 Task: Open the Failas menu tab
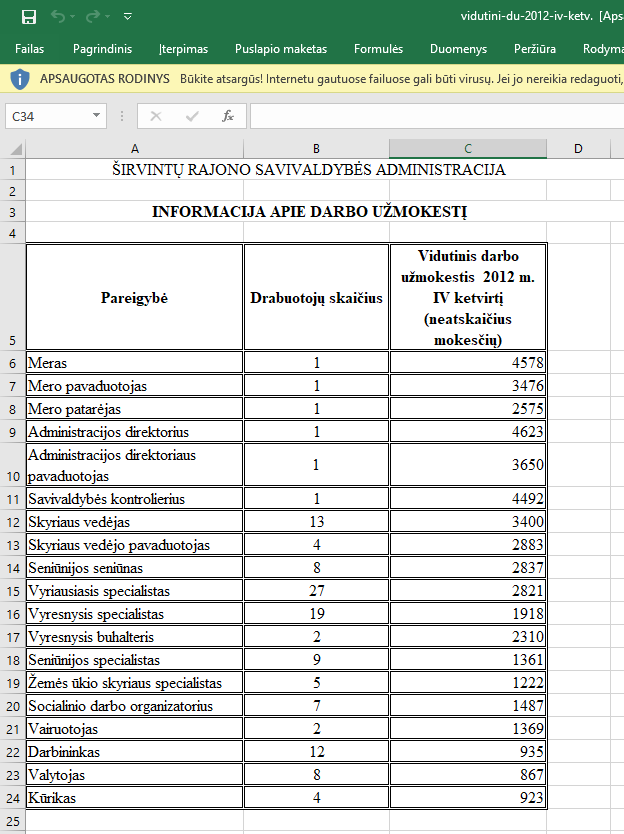point(29,48)
